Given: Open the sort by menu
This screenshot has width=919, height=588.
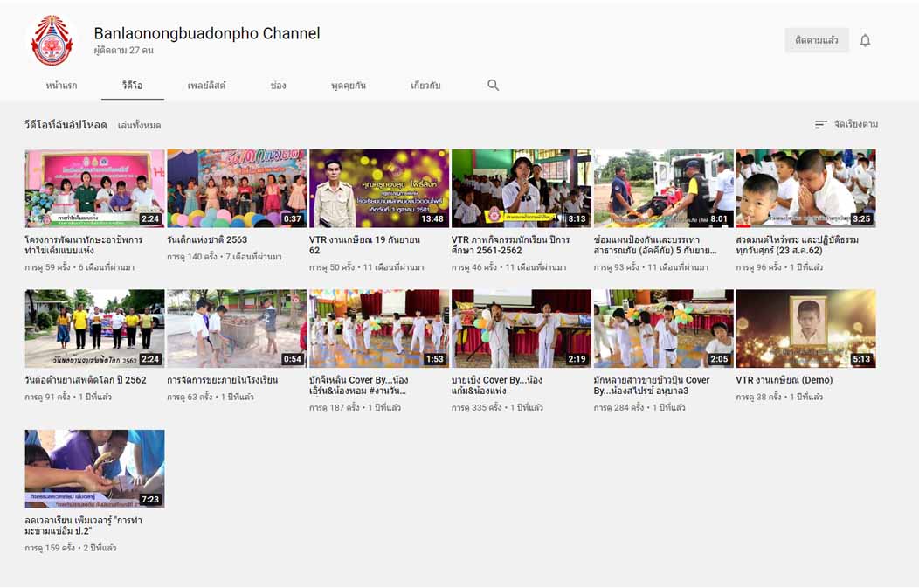Looking at the screenshot, I should (x=846, y=125).
